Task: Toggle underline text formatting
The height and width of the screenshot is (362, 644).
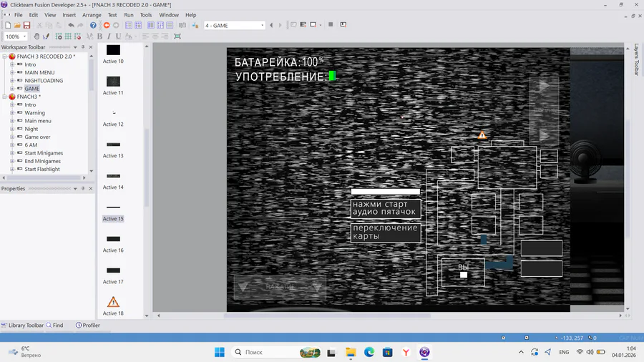Action: [118, 36]
